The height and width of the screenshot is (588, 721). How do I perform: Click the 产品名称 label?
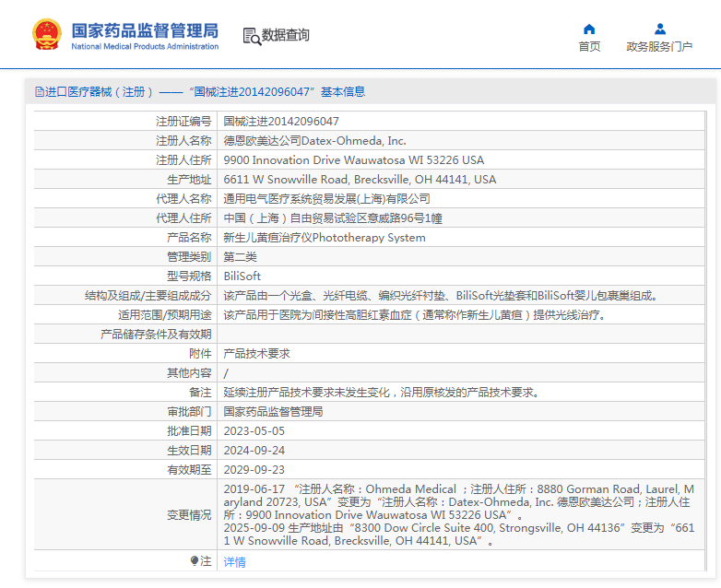point(189,237)
